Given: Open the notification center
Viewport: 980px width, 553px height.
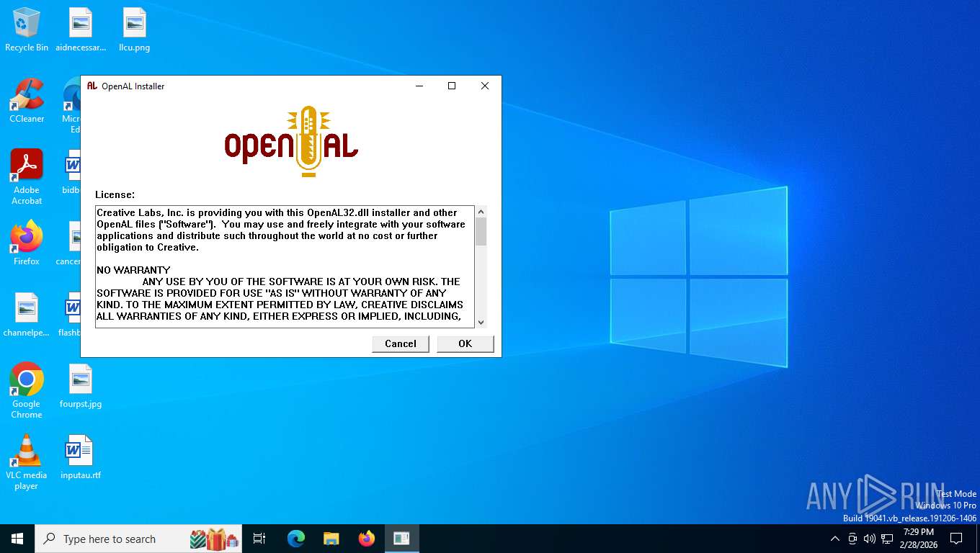Looking at the screenshot, I should (956, 539).
